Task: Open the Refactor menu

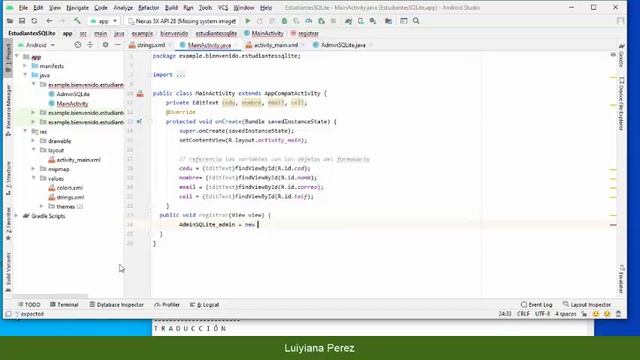Action: [x=149, y=8]
